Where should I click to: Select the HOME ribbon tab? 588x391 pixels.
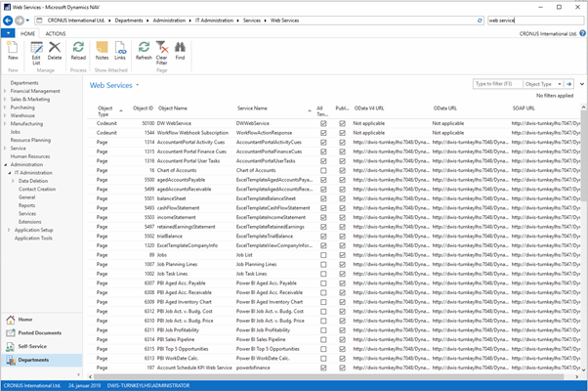pos(28,33)
